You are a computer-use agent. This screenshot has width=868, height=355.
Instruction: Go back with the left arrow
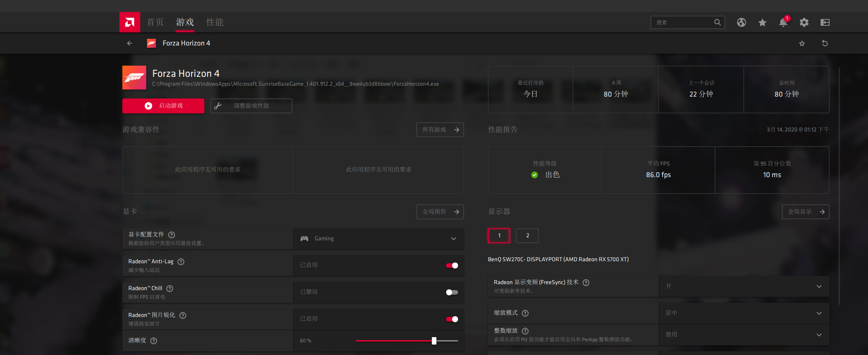(129, 43)
